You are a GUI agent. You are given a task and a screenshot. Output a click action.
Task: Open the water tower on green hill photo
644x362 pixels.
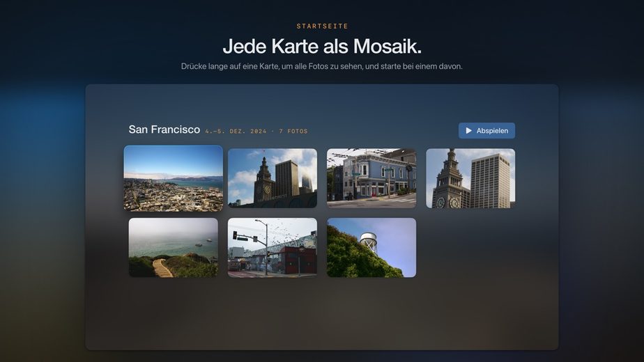point(371,248)
